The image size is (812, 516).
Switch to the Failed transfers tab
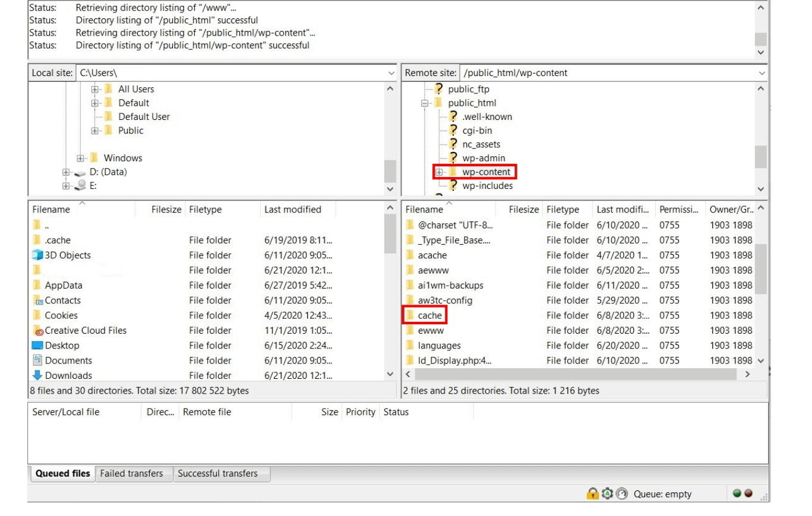pos(131,473)
